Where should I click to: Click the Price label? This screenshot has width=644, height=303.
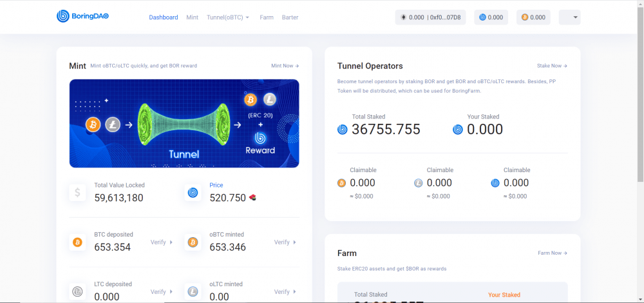pyautogui.click(x=216, y=185)
